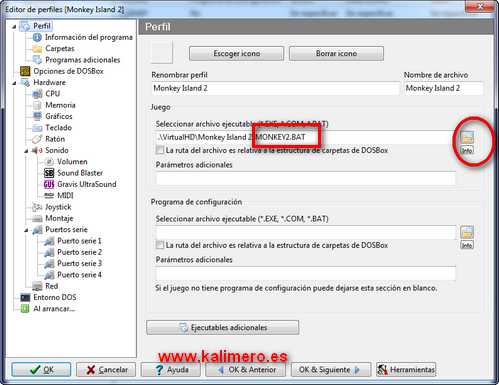
Task: Click the Borrar icono button
Action: (336, 54)
